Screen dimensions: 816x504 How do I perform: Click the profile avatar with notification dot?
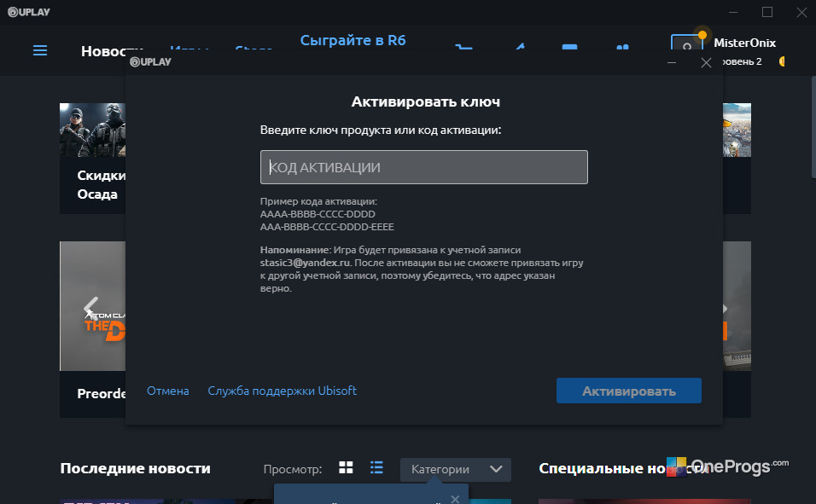pyautogui.click(x=687, y=43)
